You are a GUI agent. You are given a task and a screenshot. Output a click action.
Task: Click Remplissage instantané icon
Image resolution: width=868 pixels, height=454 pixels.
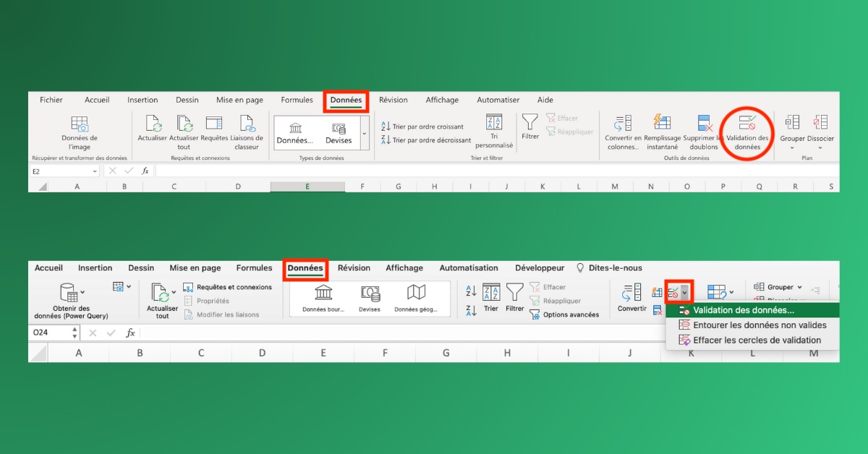click(x=661, y=123)
